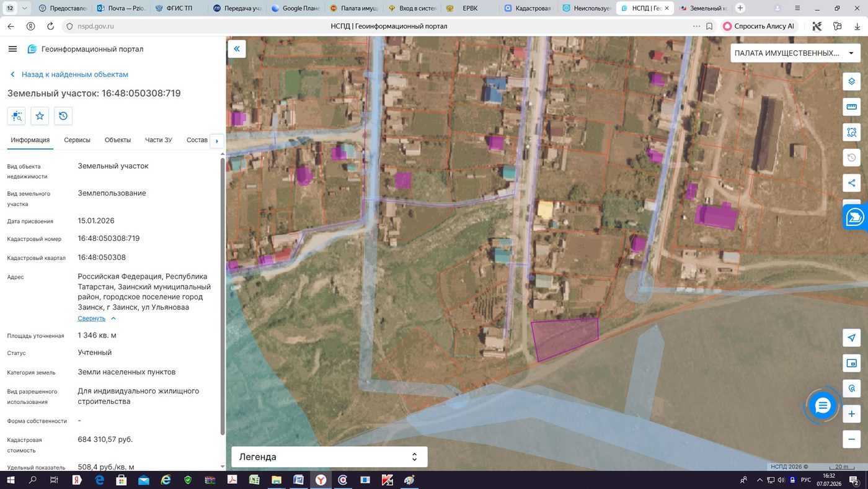Screen dimensions: 868x489
Task: Zoom to object on map icon
Action: (x=16, y=116)
